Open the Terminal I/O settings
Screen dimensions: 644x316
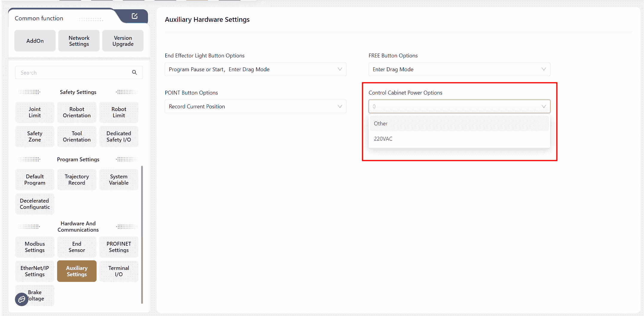click(119, 271)
